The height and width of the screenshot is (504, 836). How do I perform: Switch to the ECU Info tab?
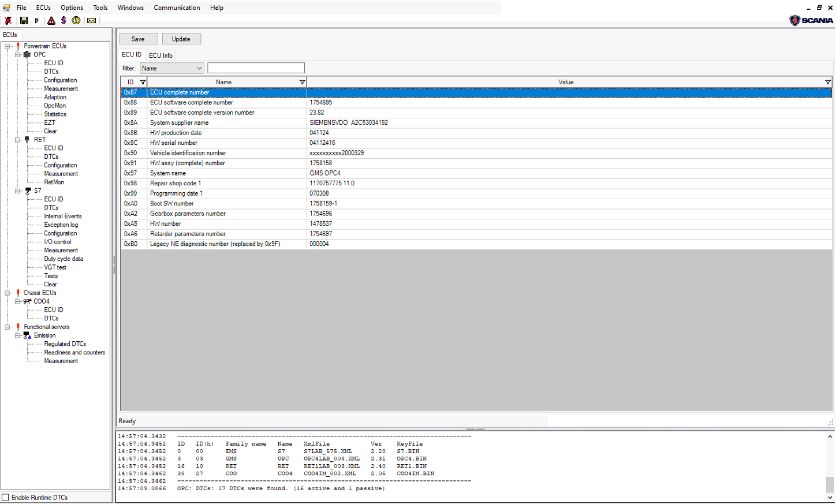pos(161,55)
